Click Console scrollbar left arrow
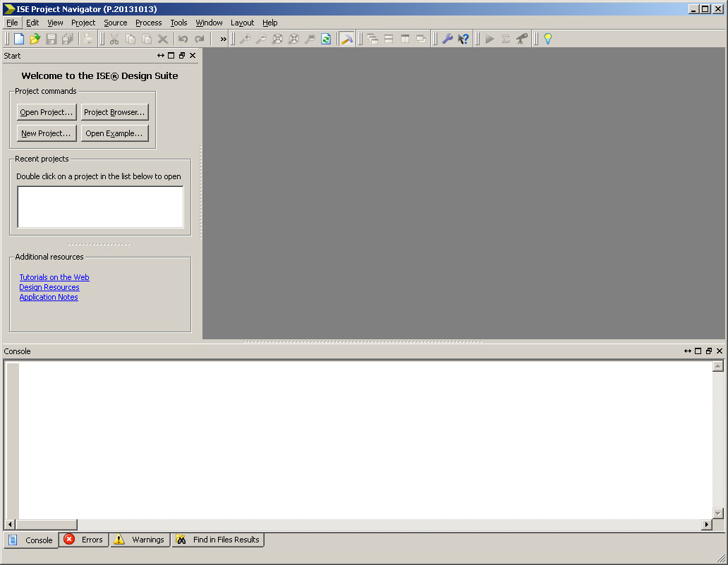The image size is (728, 565). [x=10, y=525]
